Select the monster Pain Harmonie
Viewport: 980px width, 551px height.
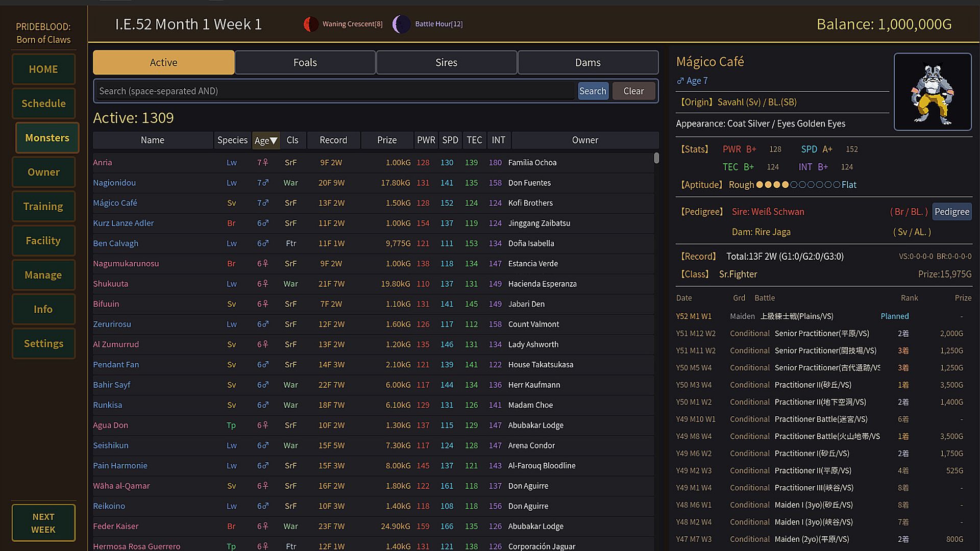pyautogui.click(x=373, y=466)
